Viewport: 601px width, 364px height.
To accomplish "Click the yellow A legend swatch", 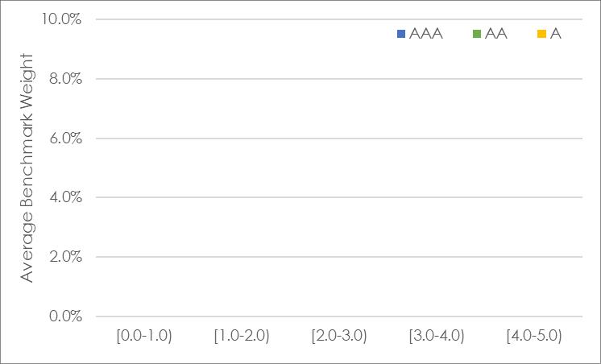I will tap(541, 34).
